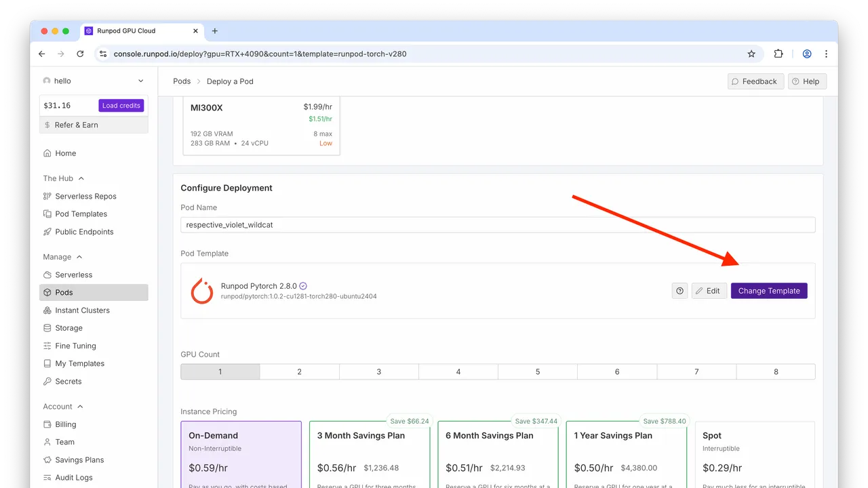Choose the 6 Month Savings Plan

point(498,454)
